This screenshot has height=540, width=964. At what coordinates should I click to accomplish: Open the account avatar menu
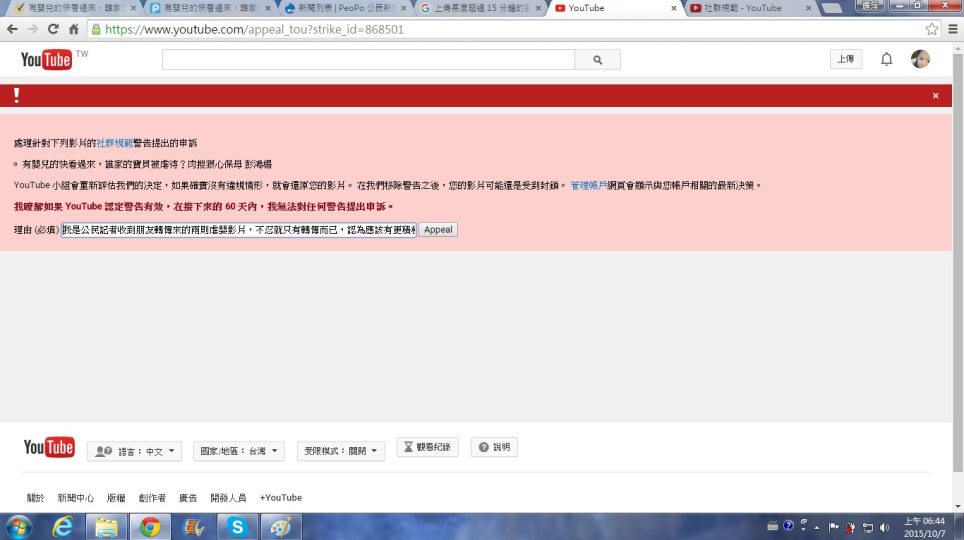[920, 60]
